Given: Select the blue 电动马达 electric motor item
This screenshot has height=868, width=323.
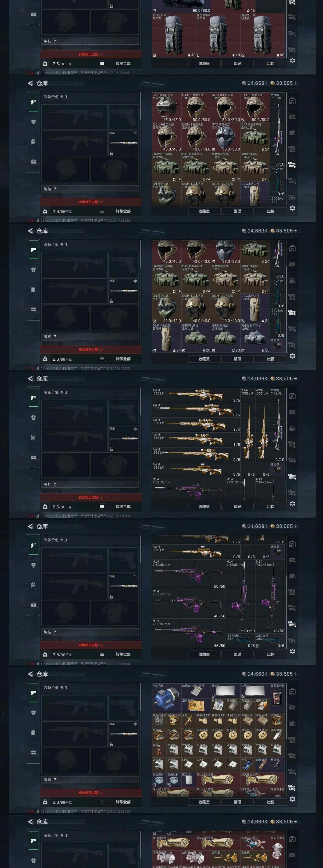Looking at the screenshot, I should point(167,698).
